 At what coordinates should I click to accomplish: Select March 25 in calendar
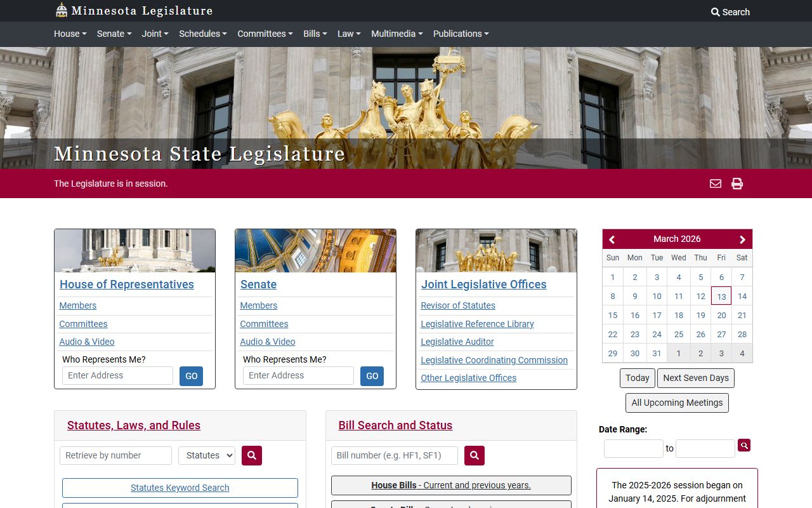pyautogui.click(x=679, y=334)
